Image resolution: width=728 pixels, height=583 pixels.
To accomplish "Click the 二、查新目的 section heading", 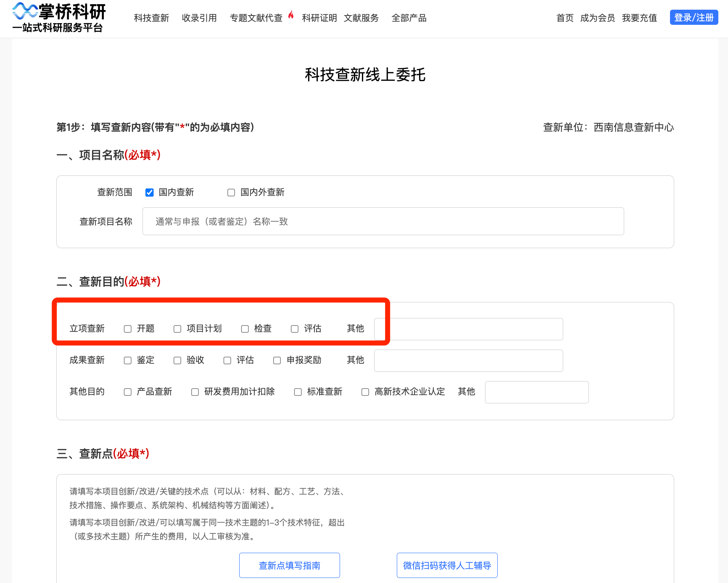I will [108, 281].
